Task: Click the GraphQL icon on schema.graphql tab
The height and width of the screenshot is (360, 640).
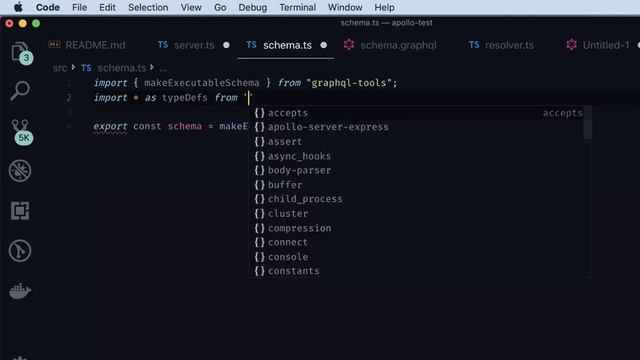Action: [349, 44]
